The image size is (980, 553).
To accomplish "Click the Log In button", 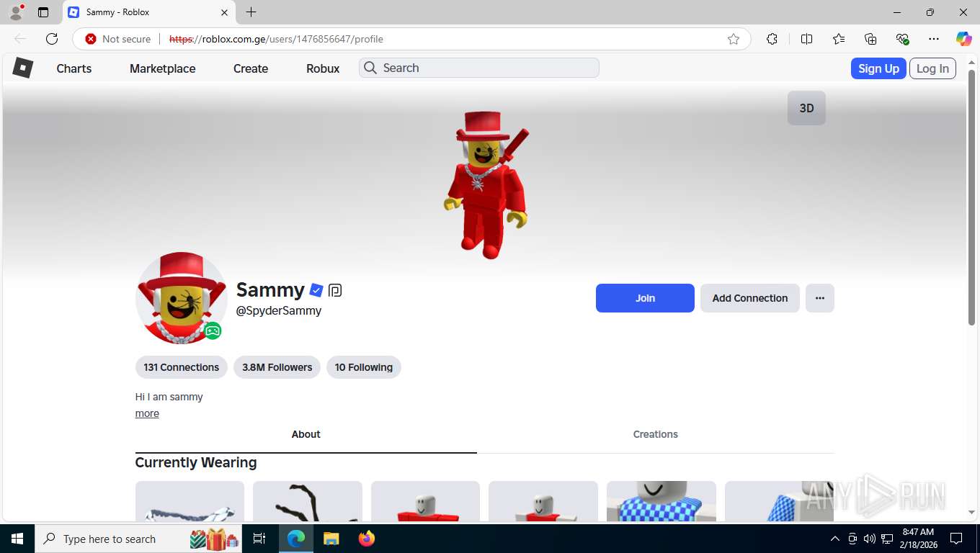I will tap(932, 68).
